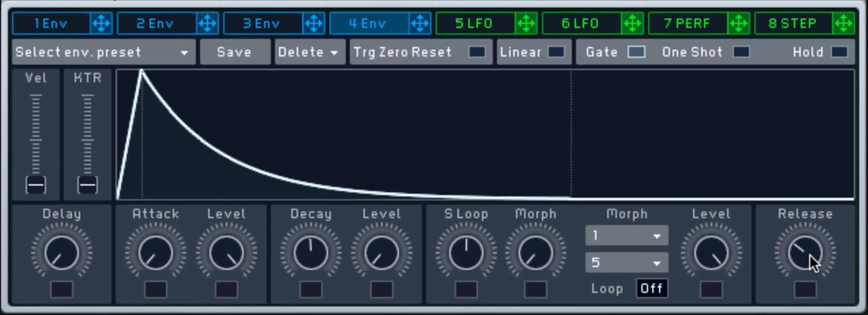Toggle Trg Zero Reset option
Image resolution: width=868 pixels, height=315 pixels.
point(477,52)
